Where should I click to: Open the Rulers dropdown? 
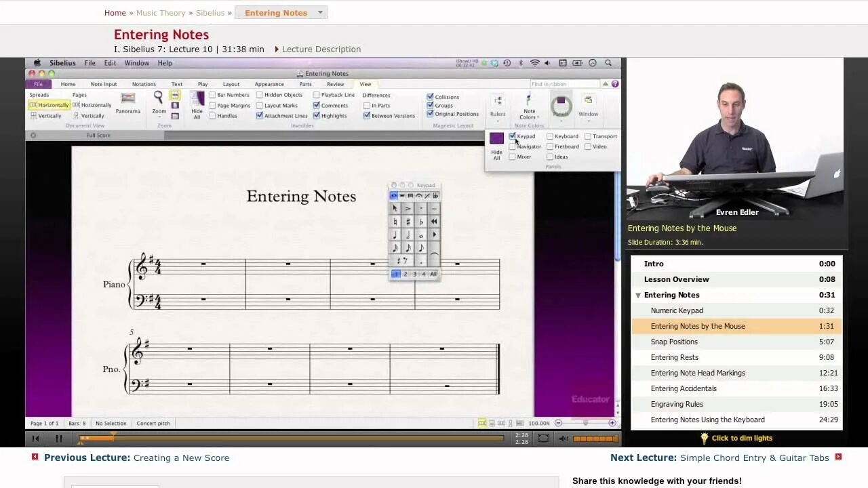(498, 107)
